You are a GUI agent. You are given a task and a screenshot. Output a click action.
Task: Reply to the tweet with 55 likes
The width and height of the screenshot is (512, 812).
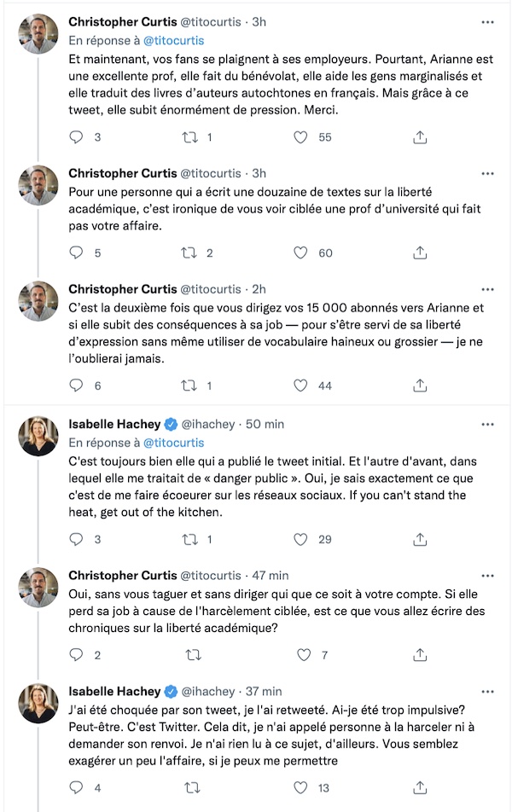[76, 137]
